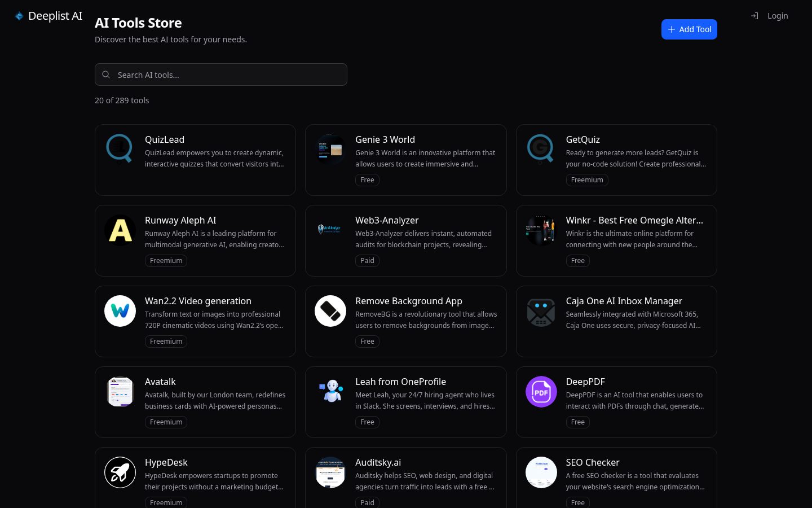Image resolution: width=812 pixels, height=508 pixels.
Task: Open the GetQuiz tool title
Action: (x=583, y=139)
